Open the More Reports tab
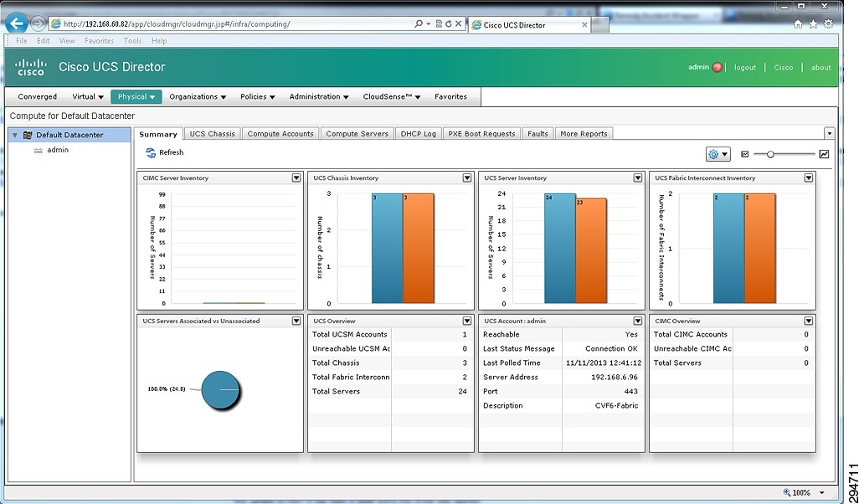859x504 pixels. [584, 134]
